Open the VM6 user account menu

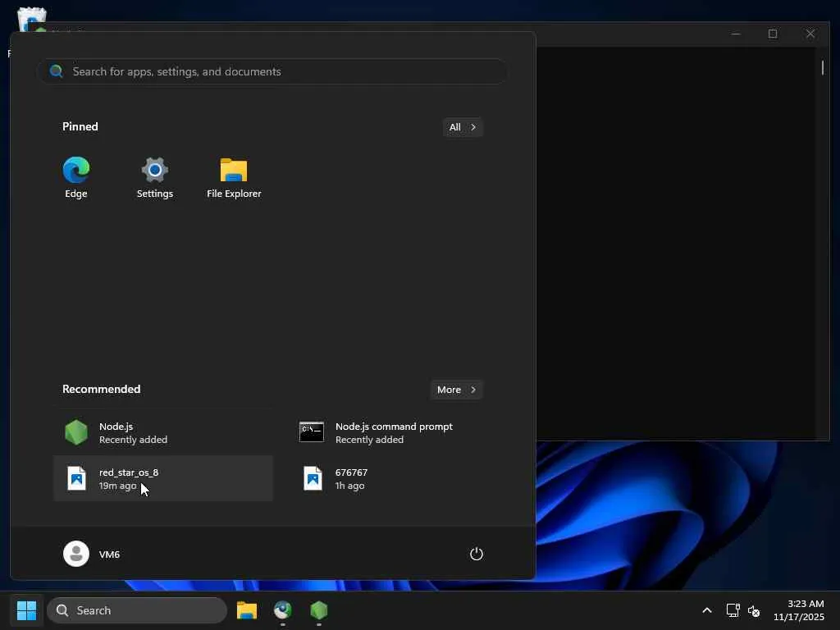pos(93,554)
